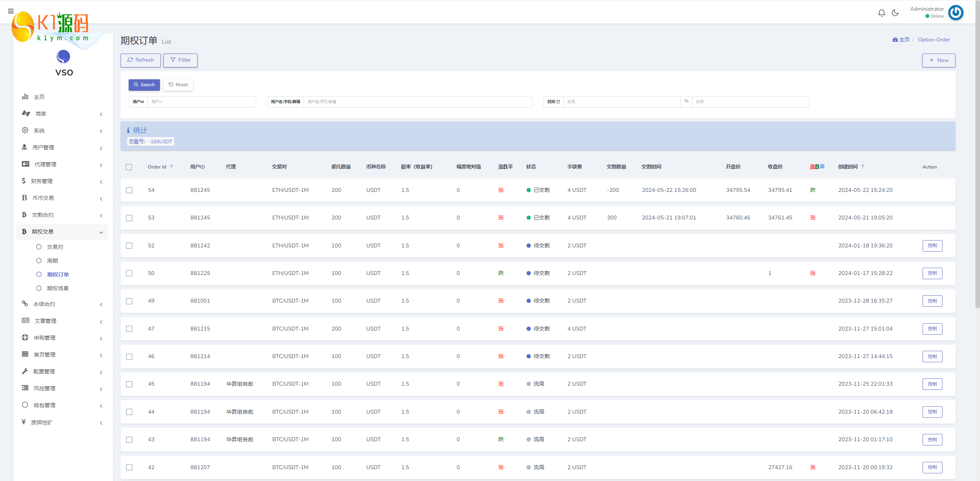
Task: Click the dark mode toggle icon
Action: click(x=895, y=12)
